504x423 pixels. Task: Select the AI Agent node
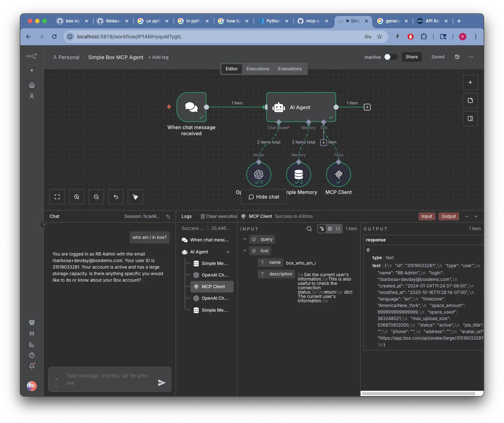(301, 107)
